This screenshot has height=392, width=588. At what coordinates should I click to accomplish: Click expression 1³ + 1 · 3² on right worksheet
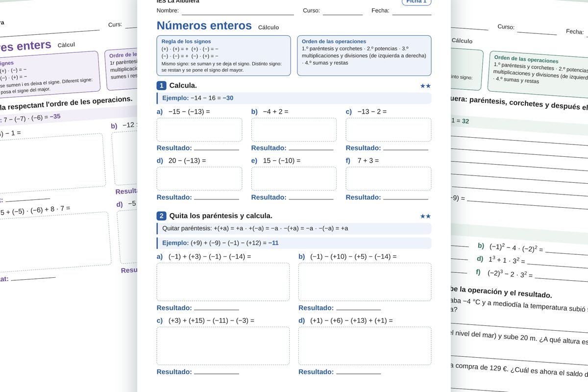point(507,260)
